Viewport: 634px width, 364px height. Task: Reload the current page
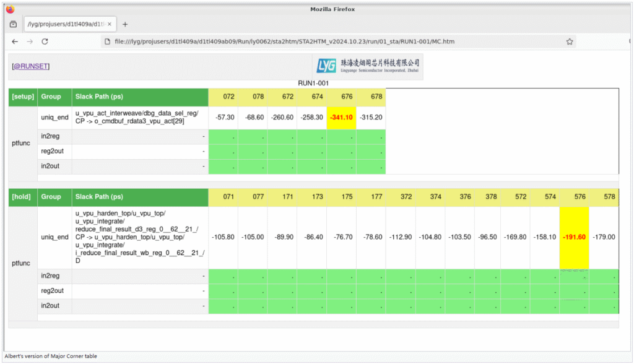pos(45,41)
